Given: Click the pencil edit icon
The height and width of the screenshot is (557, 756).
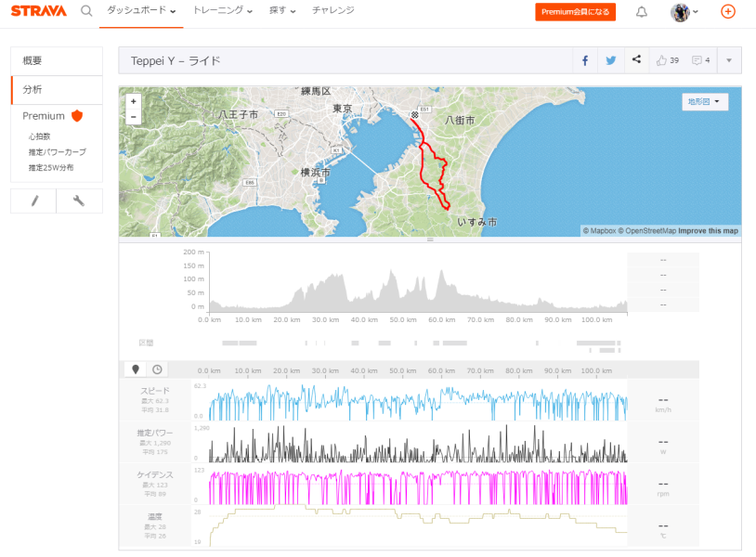Looking at the screenshot, I should (33, 201).
